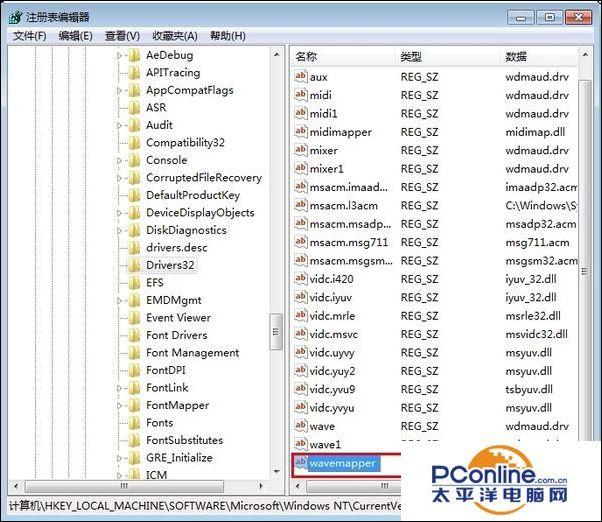Click the AeDebug folder icon

pyautogui.click(x=134, y=55)
